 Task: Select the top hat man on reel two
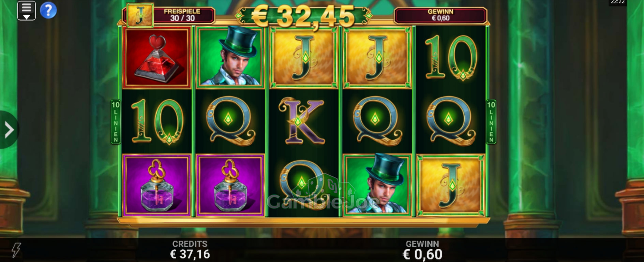(230, 57)
